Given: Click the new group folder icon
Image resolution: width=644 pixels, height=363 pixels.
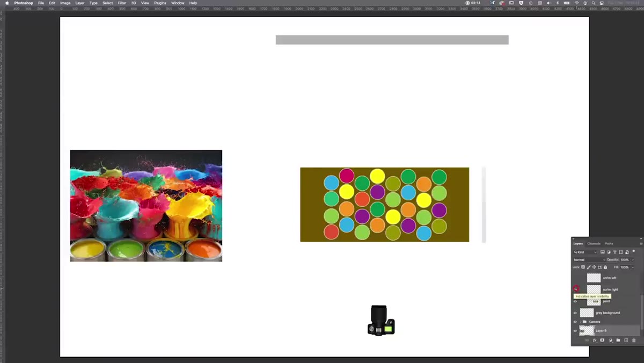Looking at the screenshot, I should point(618,340).
